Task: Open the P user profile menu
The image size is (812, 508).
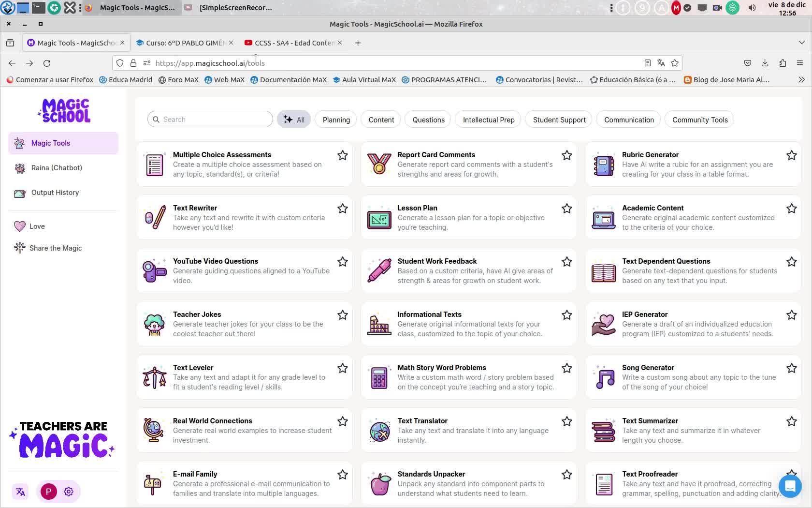Action: coord(48,492)
